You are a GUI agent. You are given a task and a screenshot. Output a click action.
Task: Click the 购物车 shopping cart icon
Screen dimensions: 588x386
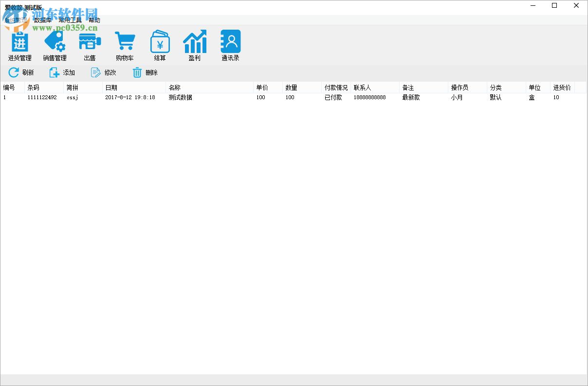(x=125, y=45)
